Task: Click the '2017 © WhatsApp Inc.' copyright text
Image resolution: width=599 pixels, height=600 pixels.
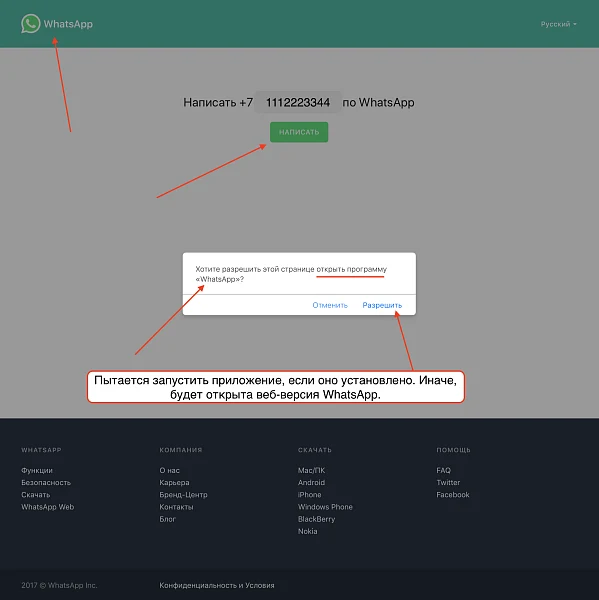Action: pyautogui.click(x=59, y=585)
